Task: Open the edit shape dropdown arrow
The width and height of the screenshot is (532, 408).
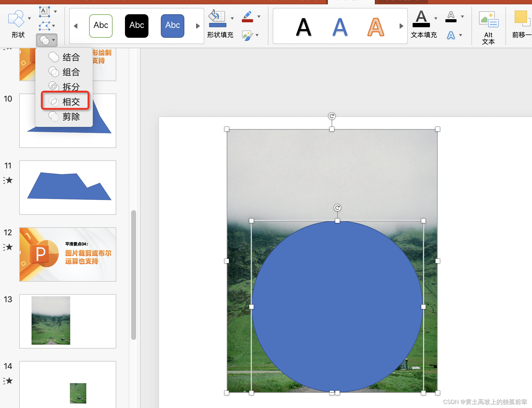Action: (54, 26)
